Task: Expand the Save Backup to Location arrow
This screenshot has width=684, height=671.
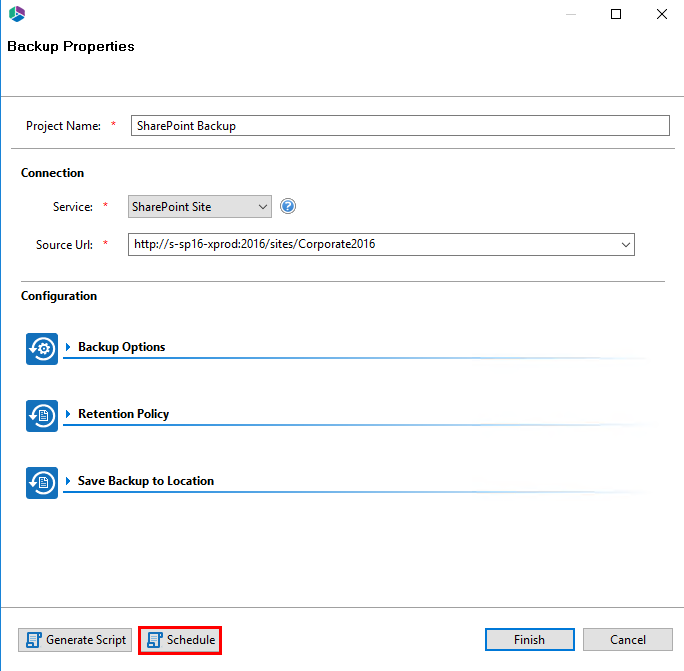Action: coord(69,481)
